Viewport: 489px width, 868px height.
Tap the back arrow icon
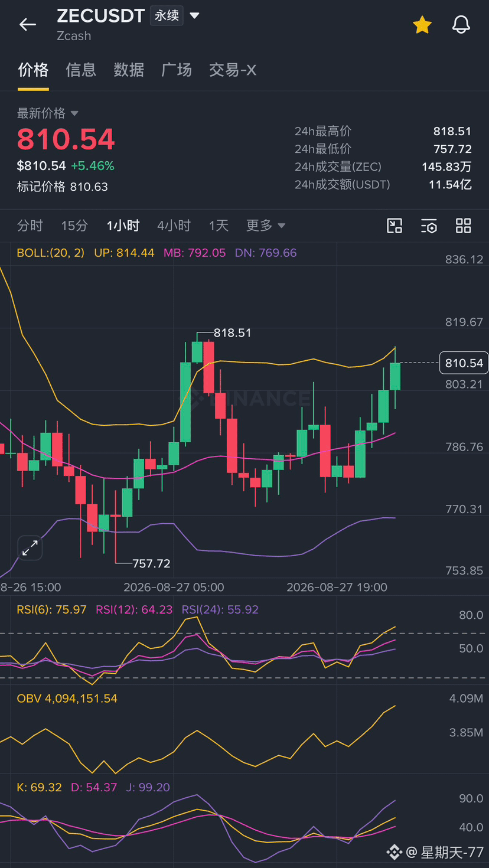point(28,24)
